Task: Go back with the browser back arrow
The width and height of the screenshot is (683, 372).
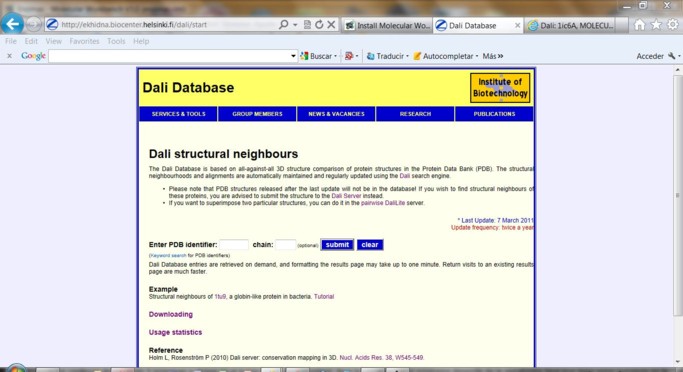Action: coord(12,24)
